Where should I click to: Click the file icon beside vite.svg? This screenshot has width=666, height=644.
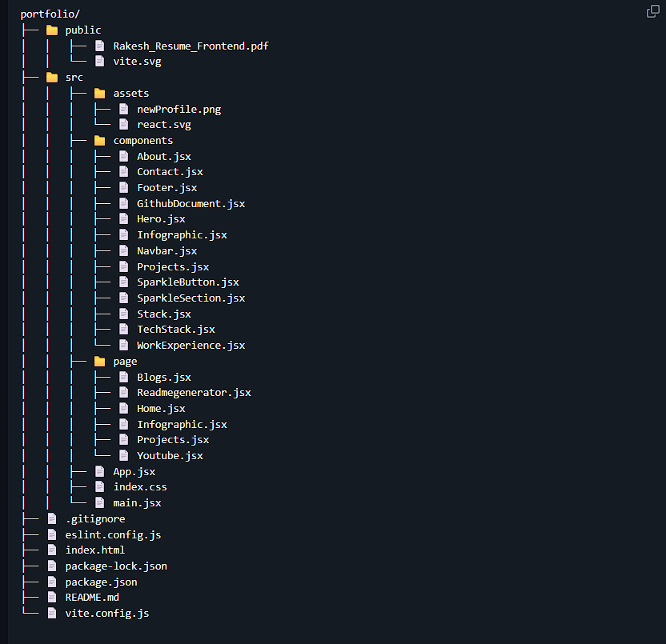[x=98, y=61]
